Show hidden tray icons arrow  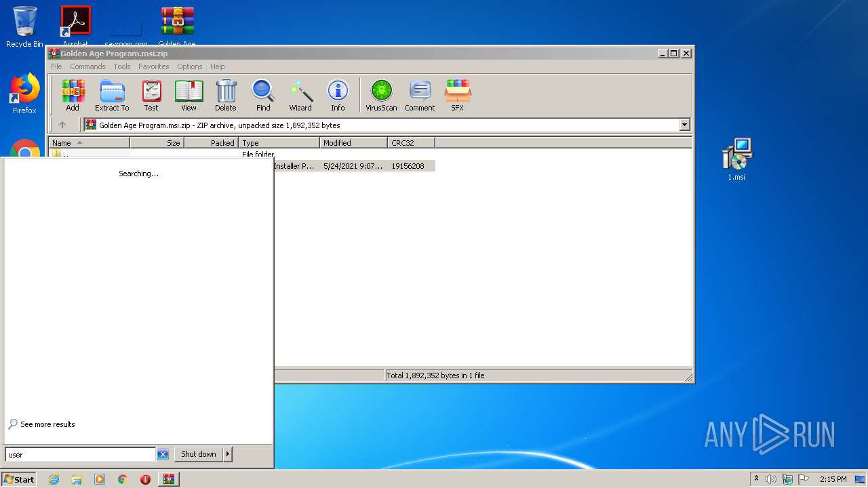coord(756,479)
